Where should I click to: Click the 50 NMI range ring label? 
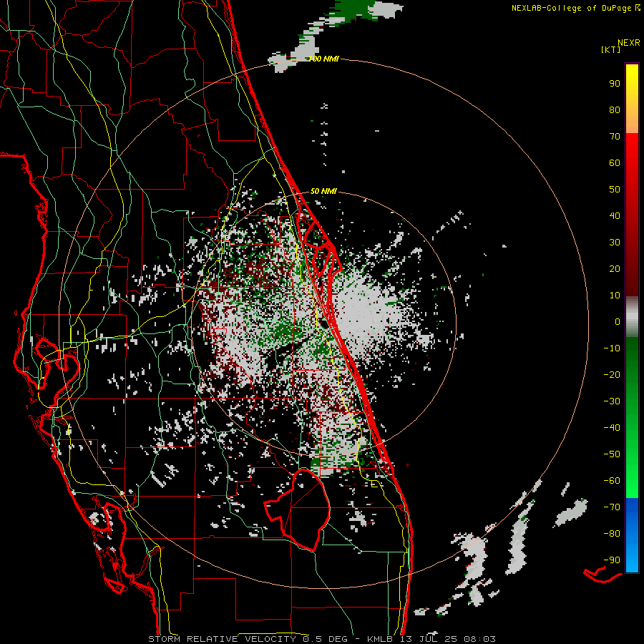[323, 191]
